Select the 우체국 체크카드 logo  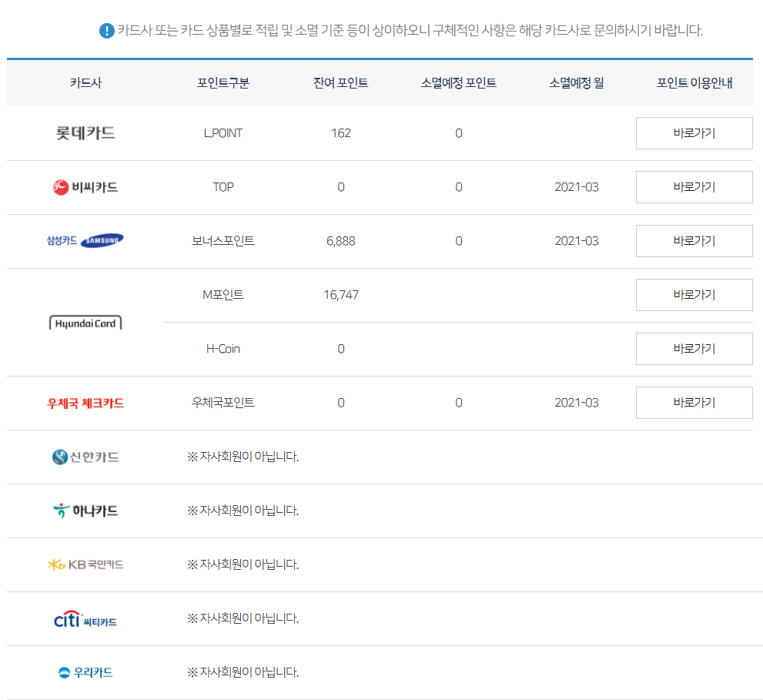tap(85, 402)
